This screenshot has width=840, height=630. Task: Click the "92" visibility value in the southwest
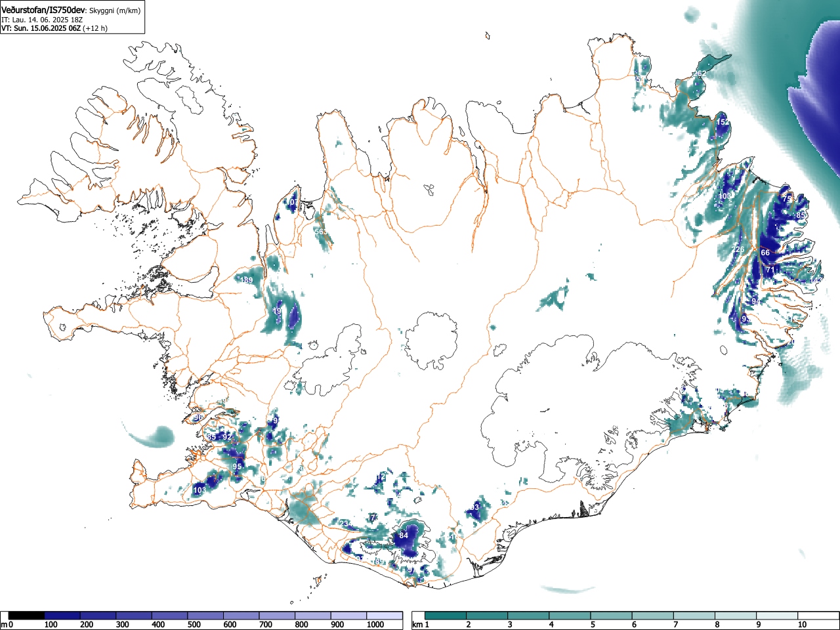click(x=227, y=436)
